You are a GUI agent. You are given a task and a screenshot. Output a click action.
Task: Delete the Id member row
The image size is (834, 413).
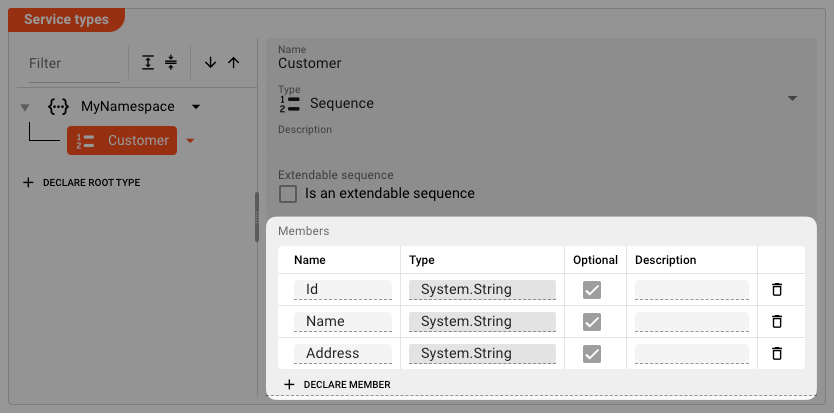776,290
